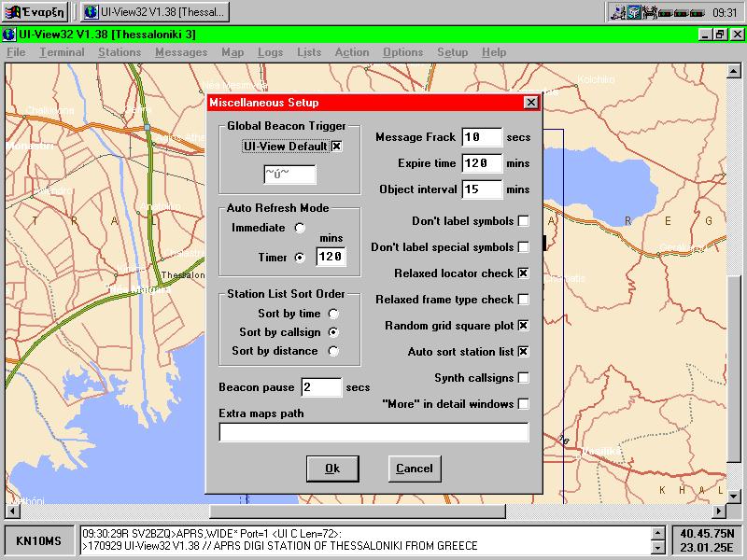Screen dimensions: 747x560
Task: Open the File menu
Action: pyautogui.click(x=16, y=52)
